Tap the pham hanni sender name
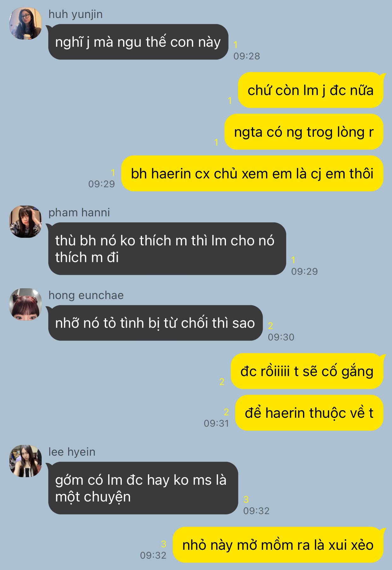Screen dimensions: 392x570 click(79, 213)
